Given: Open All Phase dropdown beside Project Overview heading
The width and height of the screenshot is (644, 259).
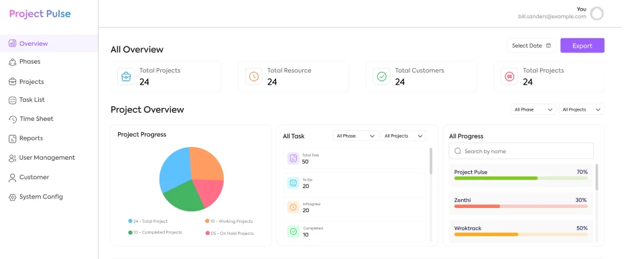Looking at the screenshot, I should click(533, 109).
